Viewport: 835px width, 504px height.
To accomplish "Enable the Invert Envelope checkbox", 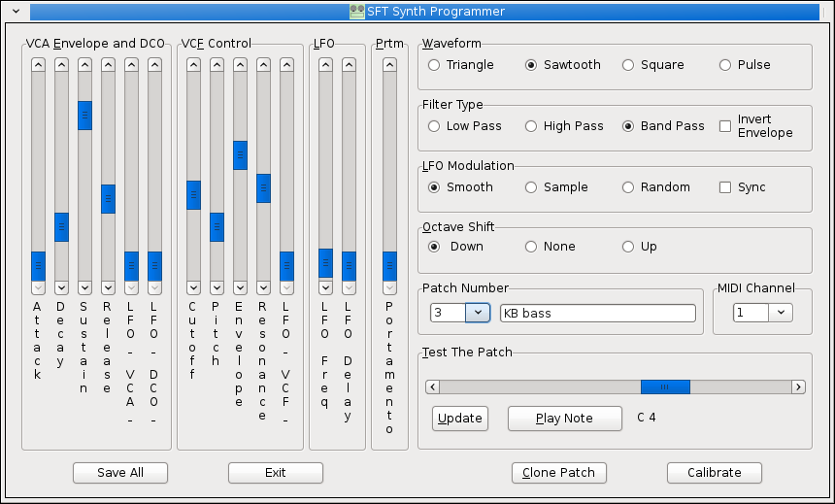I will pos(725,126).
